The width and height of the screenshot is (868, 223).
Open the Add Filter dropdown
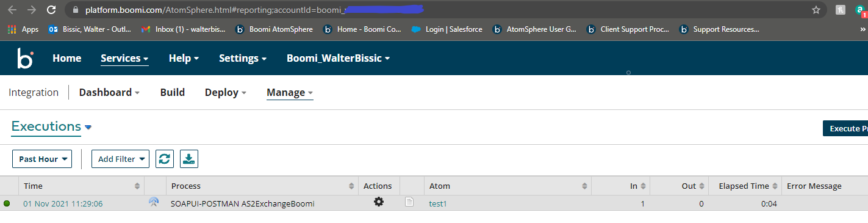pos(120,159)
